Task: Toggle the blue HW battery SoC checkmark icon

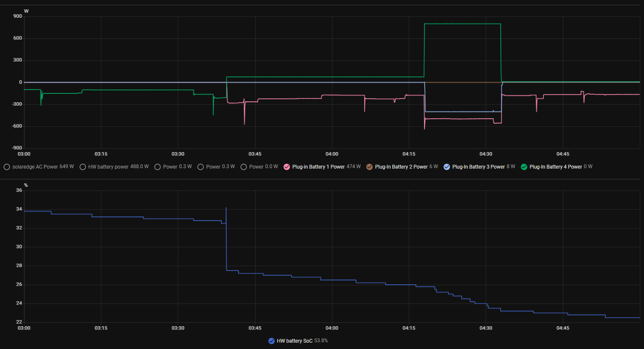Action: pos(272,341)
